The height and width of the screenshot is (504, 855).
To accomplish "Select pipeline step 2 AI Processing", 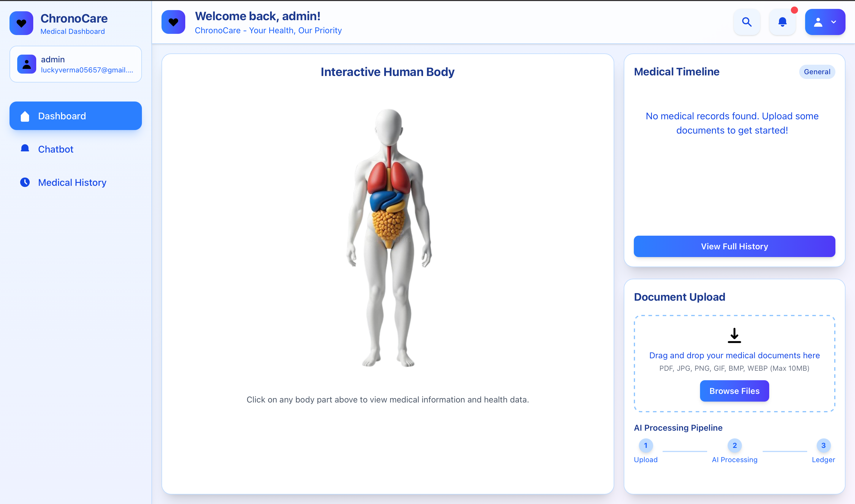I will [x=734, y=445].
